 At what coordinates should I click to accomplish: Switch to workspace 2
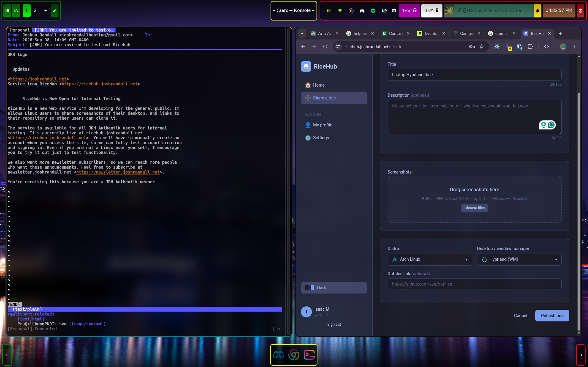[35, 11]
